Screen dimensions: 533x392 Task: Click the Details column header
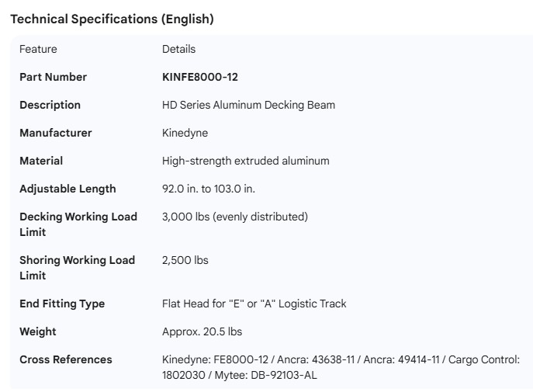coord(178,50)
